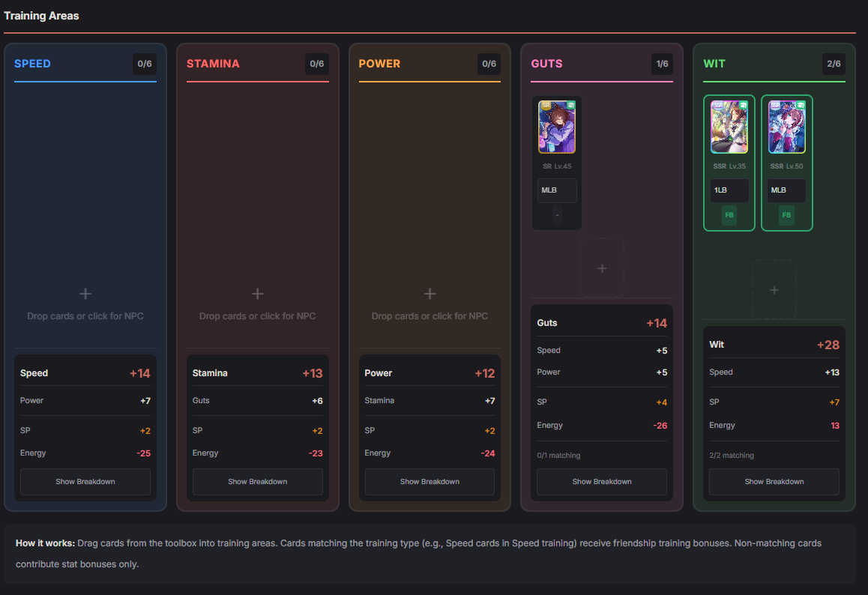This screenshot has height=595, width=868.
Task: Click the WIT area heading
Action: click(x=714, y=64)
